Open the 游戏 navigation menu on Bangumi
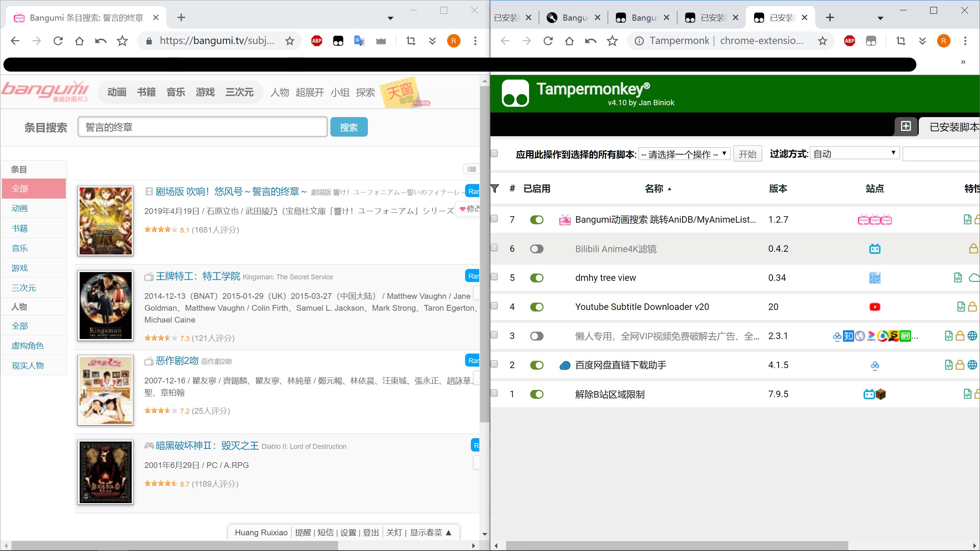This screenshot has height=551, width=980. pyautogui.click(x=205, y=92)
